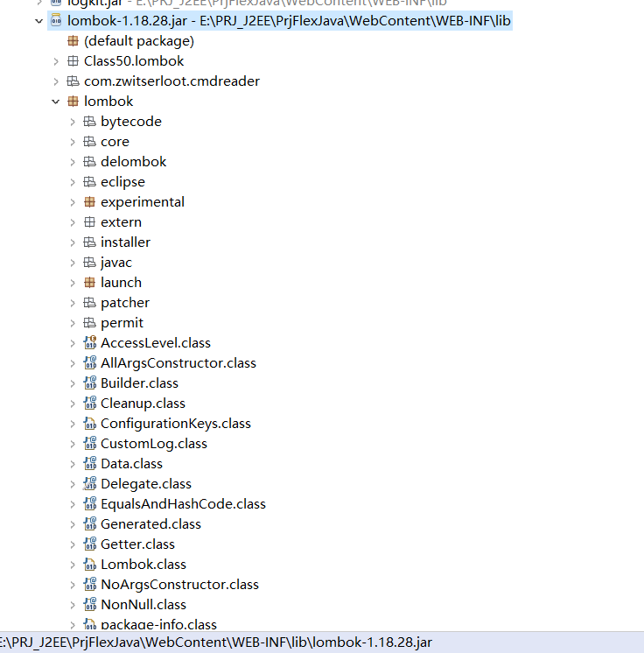Click the Builder.class file icon
The width and height of the screenshot is (644, 653).
click(90, 383)
